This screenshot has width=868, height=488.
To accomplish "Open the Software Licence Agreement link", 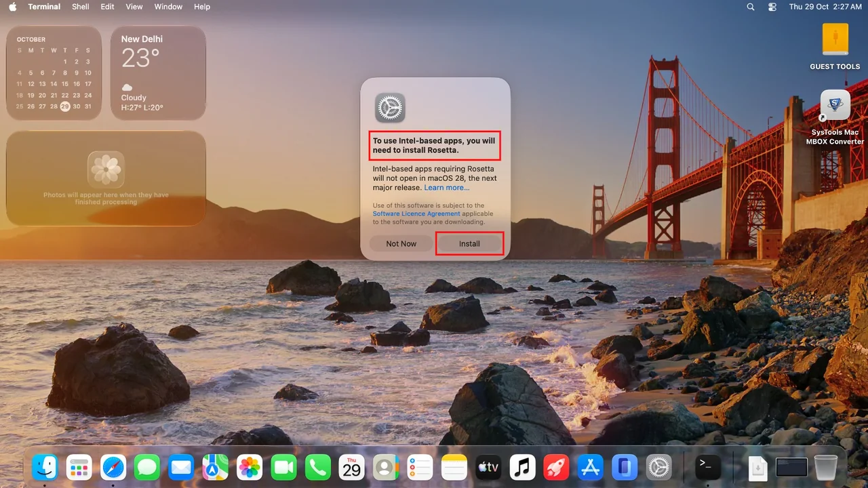I will click(x=416, y=213).
